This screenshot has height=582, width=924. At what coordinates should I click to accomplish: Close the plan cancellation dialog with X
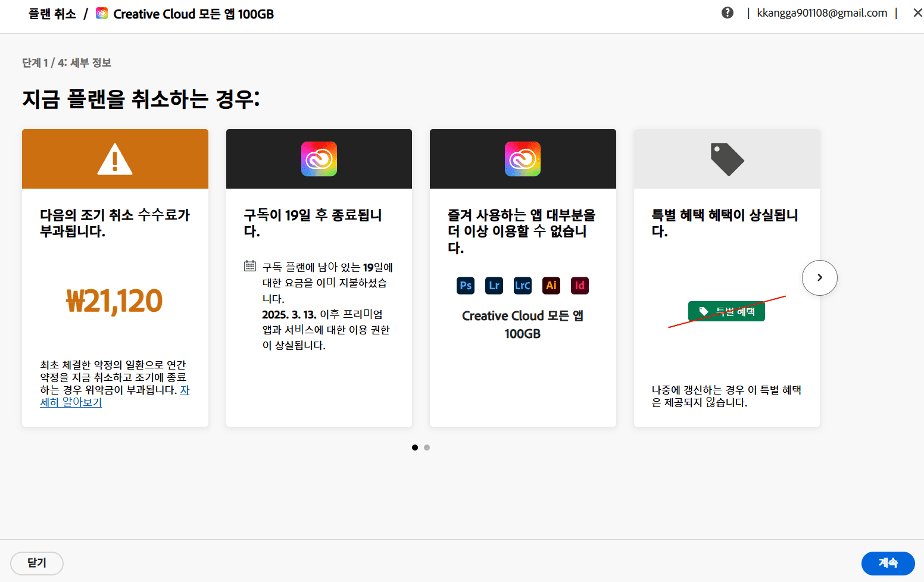click(x=917, y=12)
